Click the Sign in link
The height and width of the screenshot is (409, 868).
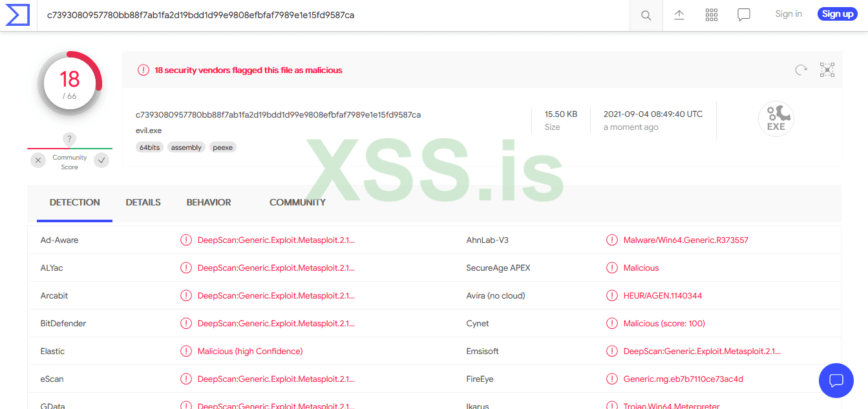789,14
